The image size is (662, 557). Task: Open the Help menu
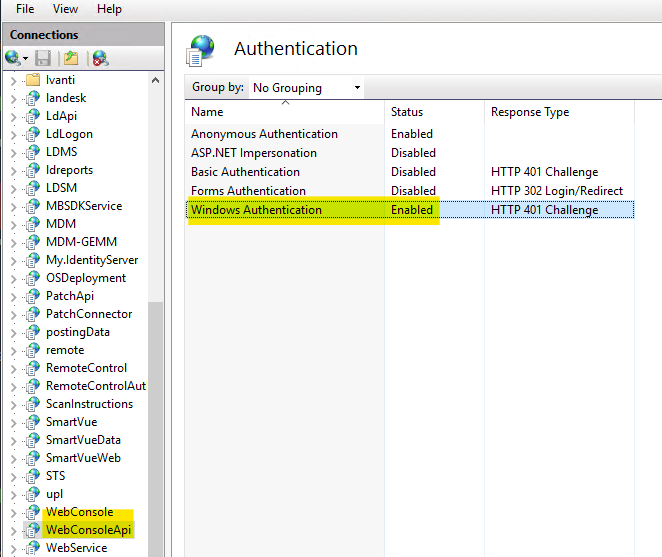coord(109,9)
